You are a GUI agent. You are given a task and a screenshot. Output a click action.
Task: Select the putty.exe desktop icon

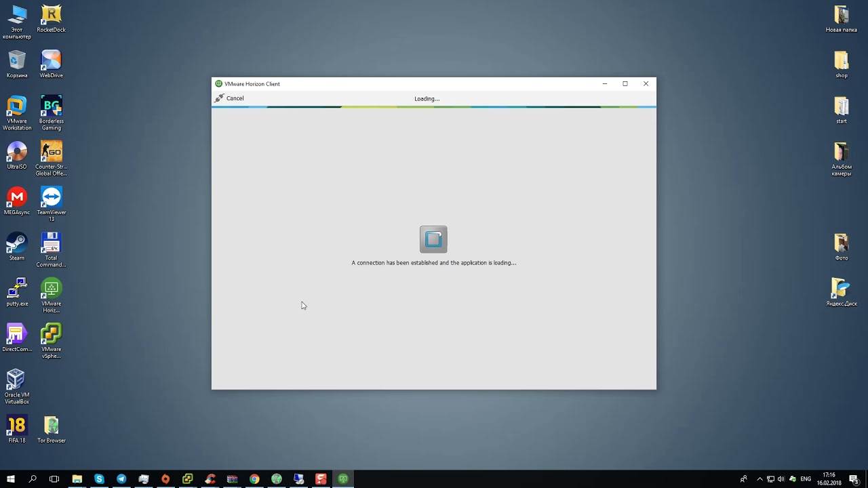coord(17,292)
